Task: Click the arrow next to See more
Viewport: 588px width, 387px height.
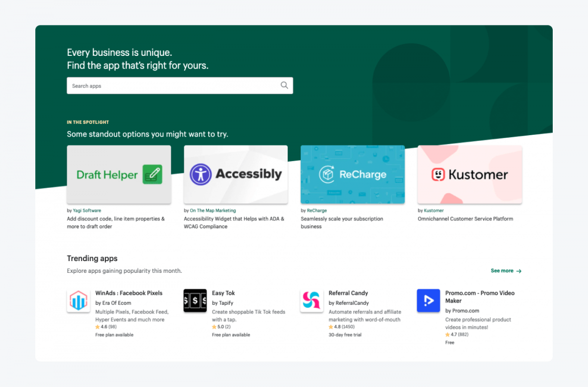Action: (x=519, y=271)
